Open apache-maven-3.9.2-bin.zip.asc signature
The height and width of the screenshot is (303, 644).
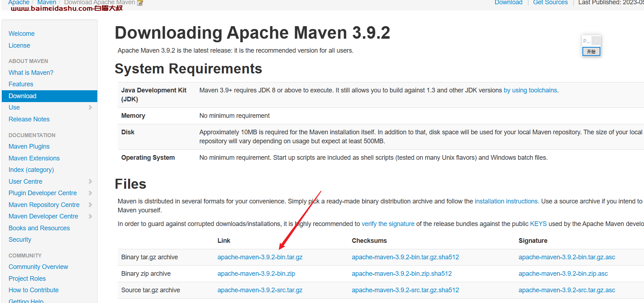click(x=563, y=274)
